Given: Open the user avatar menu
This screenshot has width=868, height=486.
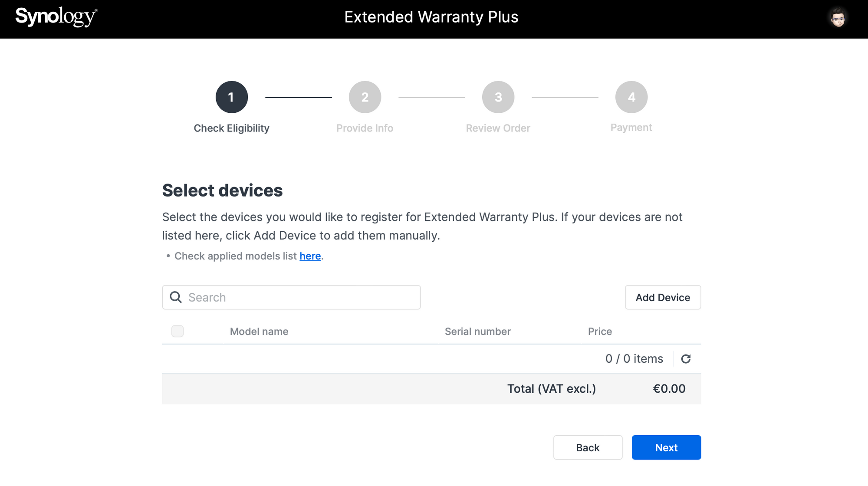Looking at the screenshot, I should 838,18.
